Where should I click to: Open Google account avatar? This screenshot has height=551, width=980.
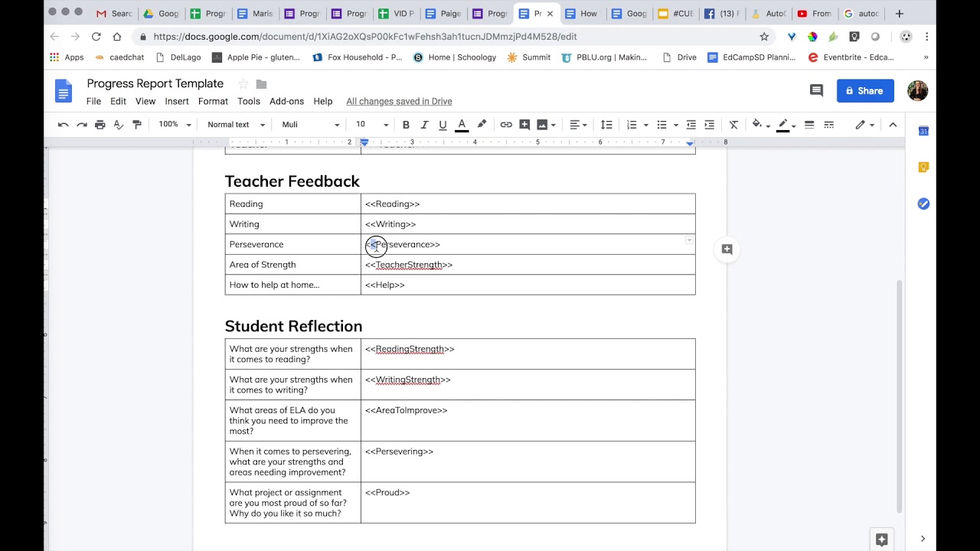(x=918, y=90)
